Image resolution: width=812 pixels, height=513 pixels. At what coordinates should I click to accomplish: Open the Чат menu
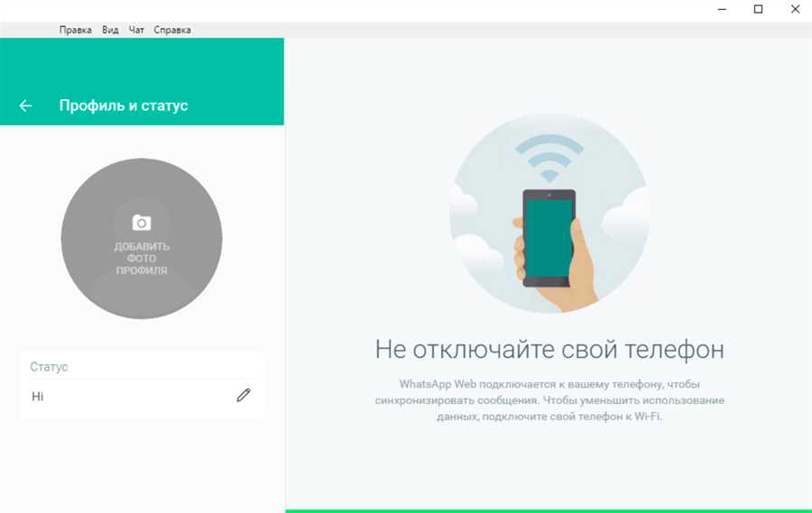136,30
